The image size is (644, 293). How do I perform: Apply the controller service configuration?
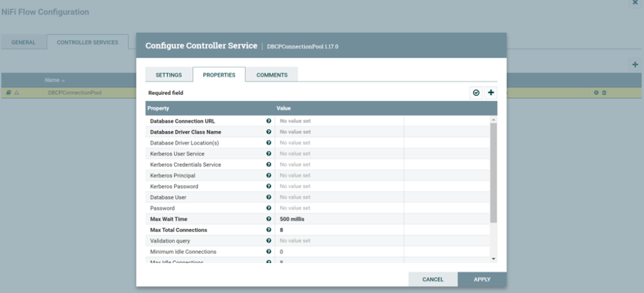tap(482, 279)
